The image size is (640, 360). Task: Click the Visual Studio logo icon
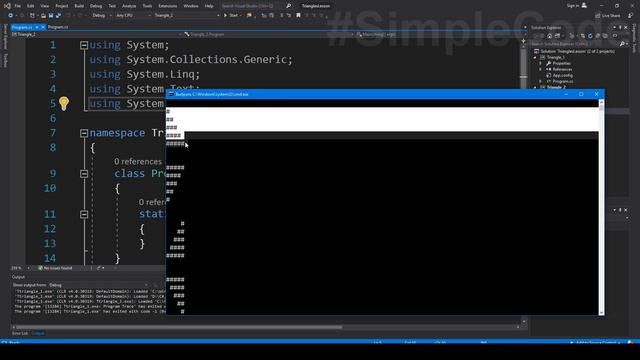[7, 6]
